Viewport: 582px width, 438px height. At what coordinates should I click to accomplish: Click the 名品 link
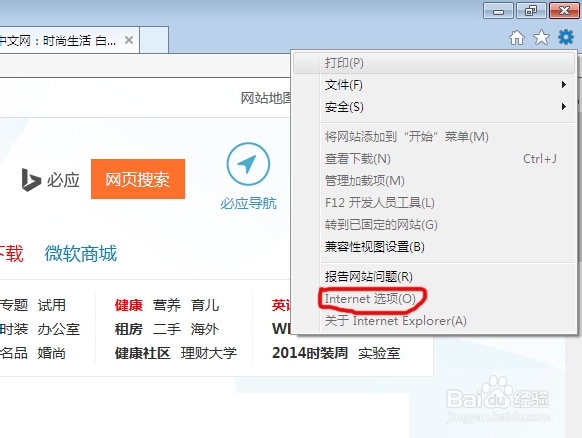(14, 353)
